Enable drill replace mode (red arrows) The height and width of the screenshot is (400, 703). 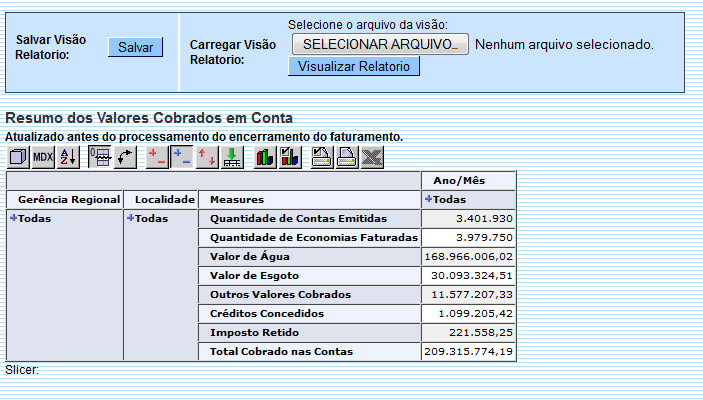[x=207, y=157]
